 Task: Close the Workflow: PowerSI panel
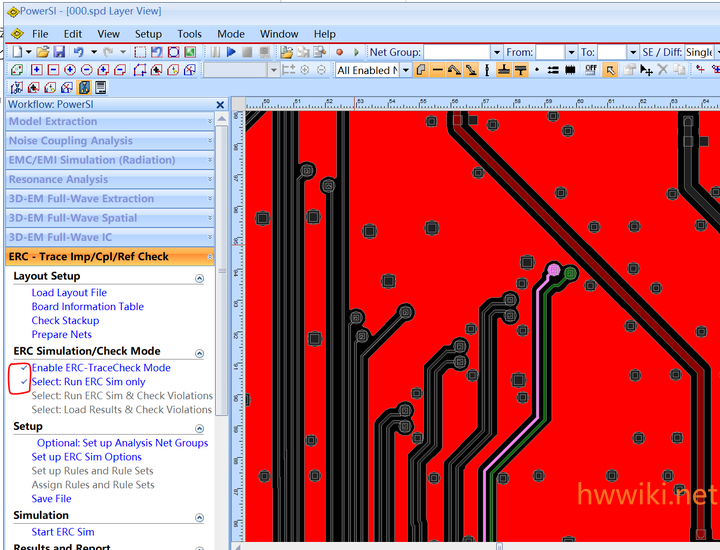tap(220, 105)
